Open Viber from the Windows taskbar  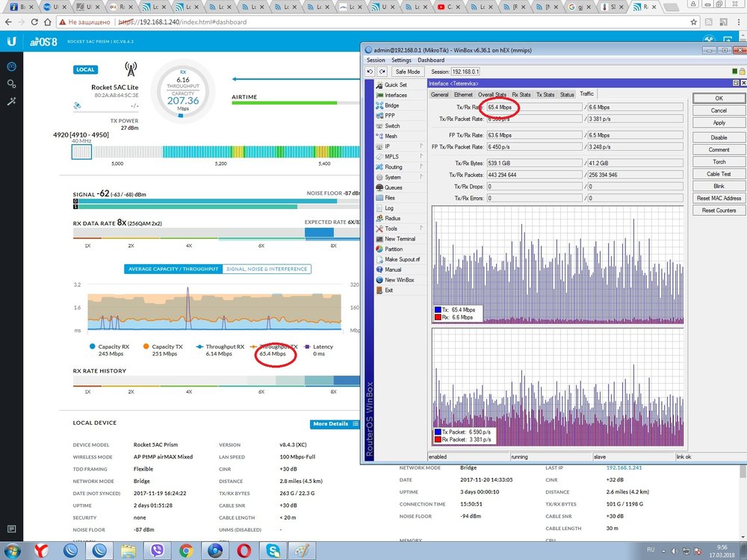[158, 550]
